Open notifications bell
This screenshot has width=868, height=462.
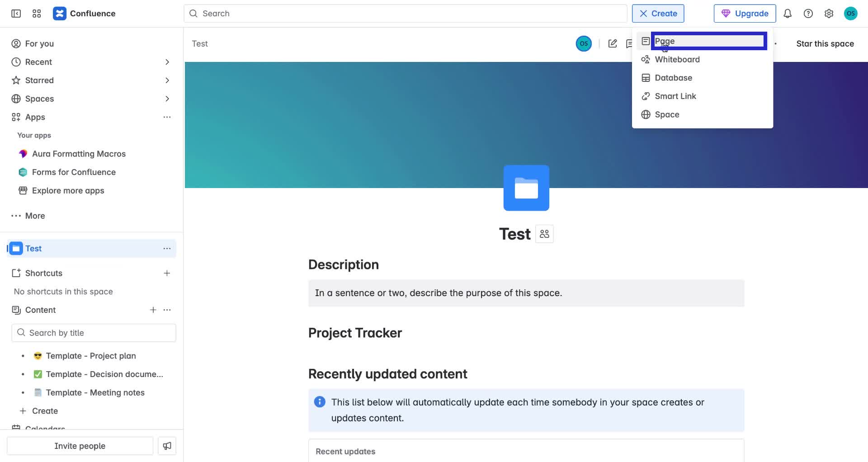point(788,14)
